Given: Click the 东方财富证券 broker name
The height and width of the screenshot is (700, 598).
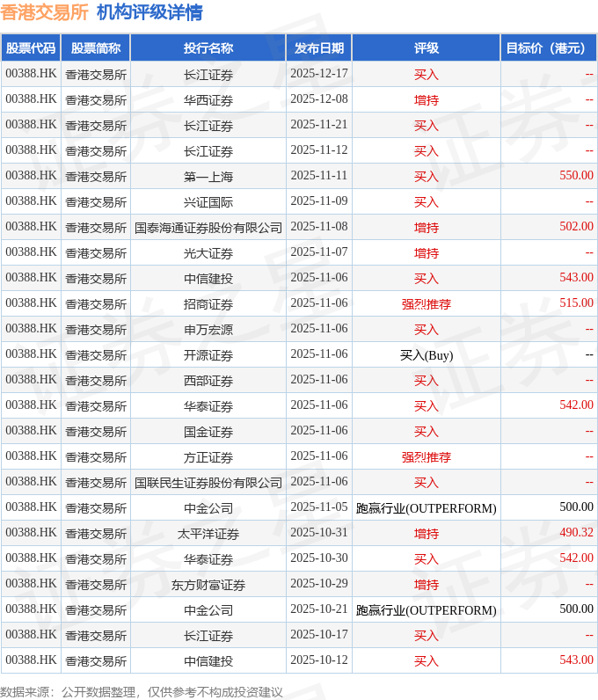Looking at the screenshot, I should tap(208, 585).
